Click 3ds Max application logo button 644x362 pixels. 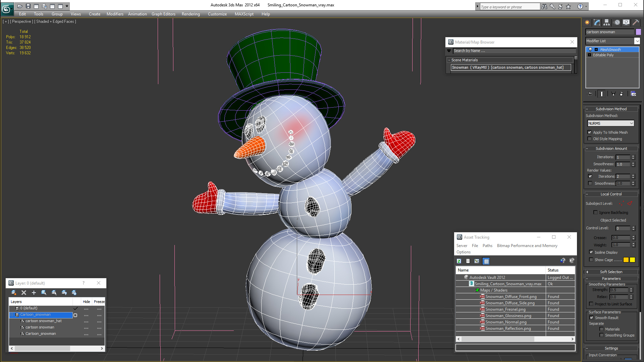point(7,8)
